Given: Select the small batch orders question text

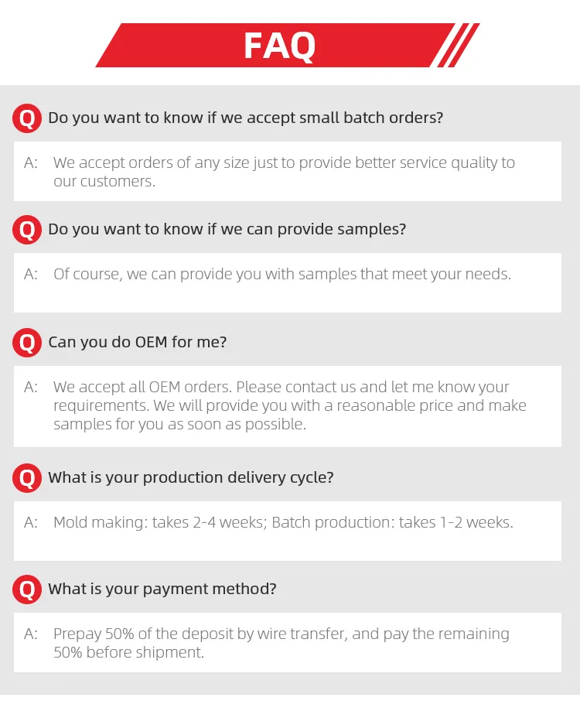Looking at the screenshot, I should pyautogui.click(x=245, y=118).
